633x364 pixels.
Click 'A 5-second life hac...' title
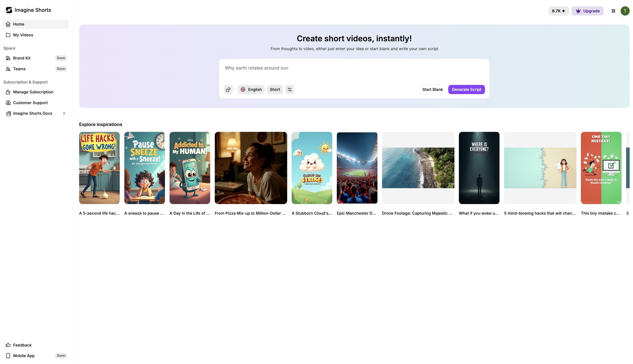click(99, 213)
